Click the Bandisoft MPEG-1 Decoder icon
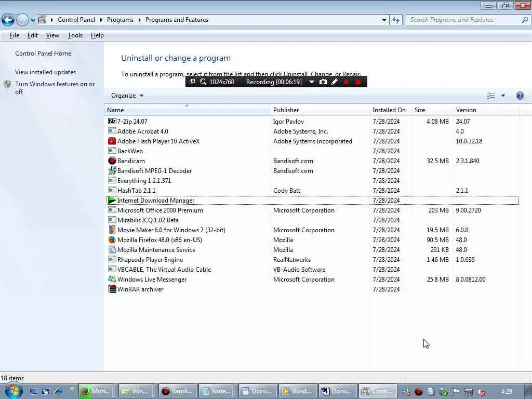Viewport: 532px width, 399px height. 112,170
